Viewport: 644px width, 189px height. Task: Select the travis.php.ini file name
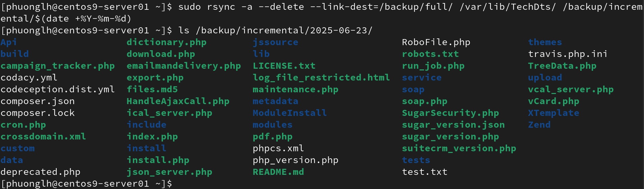click(568, 54)
